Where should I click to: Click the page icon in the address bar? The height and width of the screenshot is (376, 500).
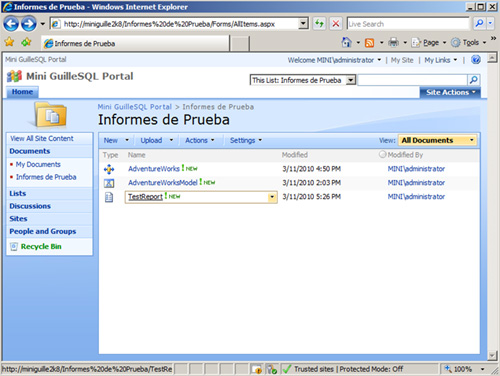[x=56, y=24]
